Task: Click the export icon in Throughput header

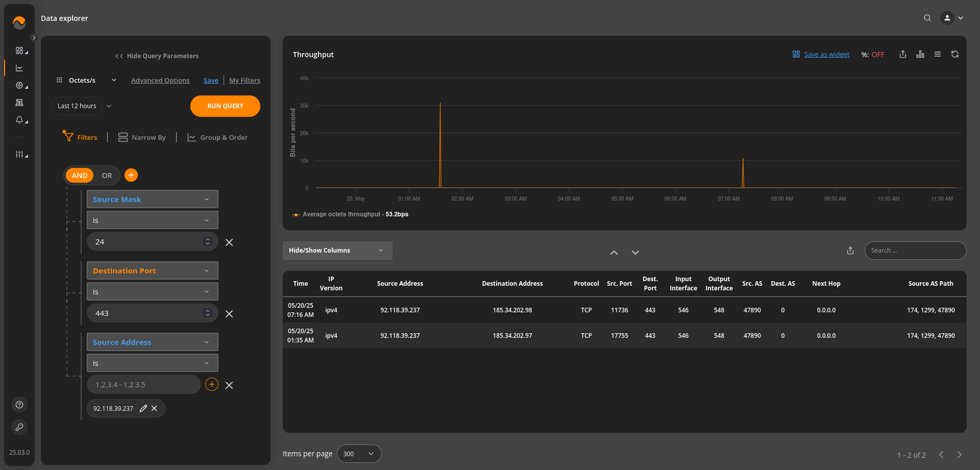Action: tap(902, 55)
